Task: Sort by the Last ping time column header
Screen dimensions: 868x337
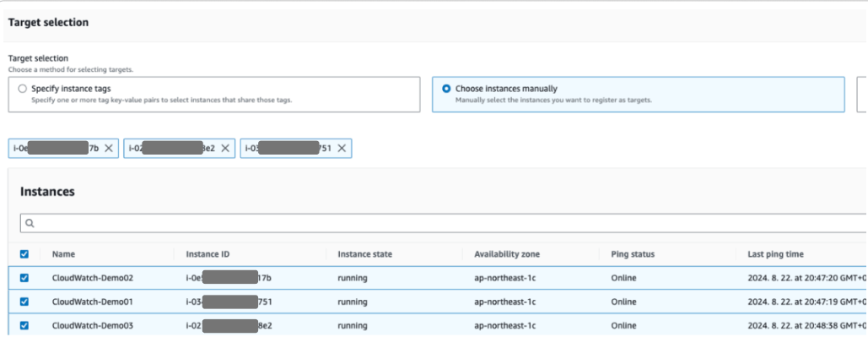Action: click(x=775, y=254)
